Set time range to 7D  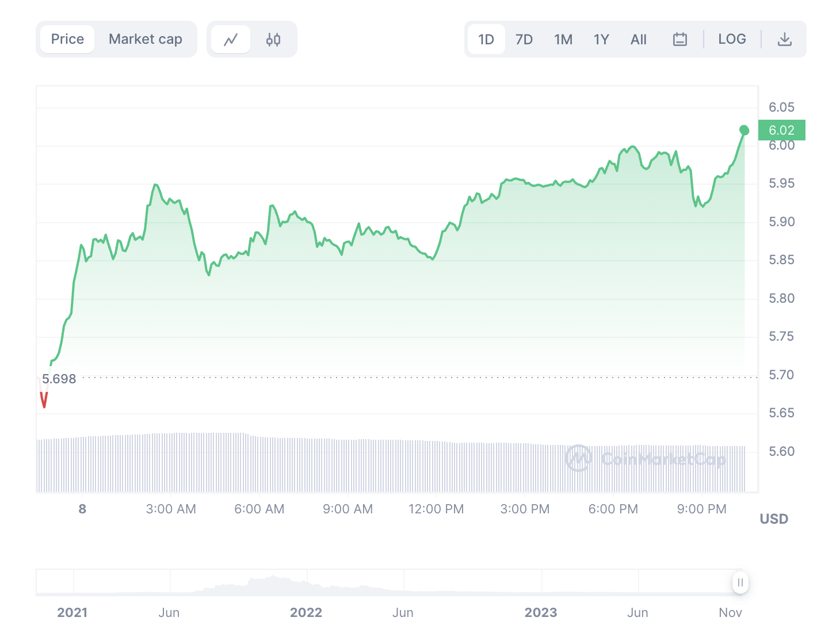tap(524, 40)
